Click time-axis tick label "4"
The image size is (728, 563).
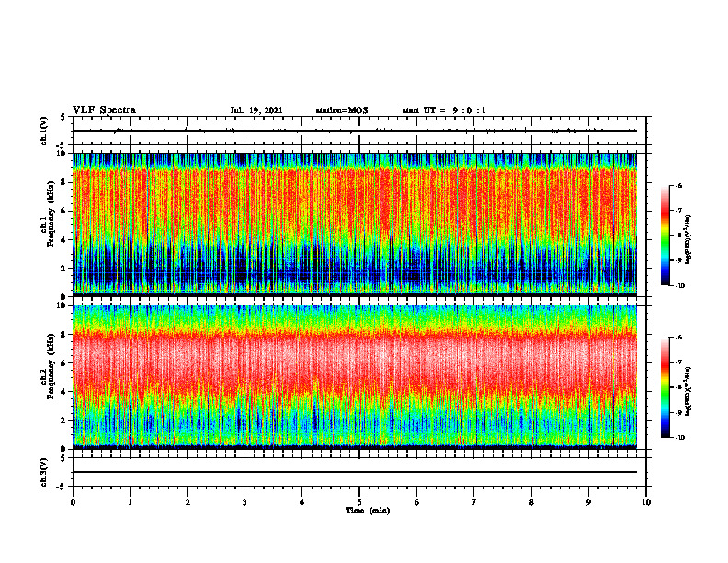pos(302,502)
